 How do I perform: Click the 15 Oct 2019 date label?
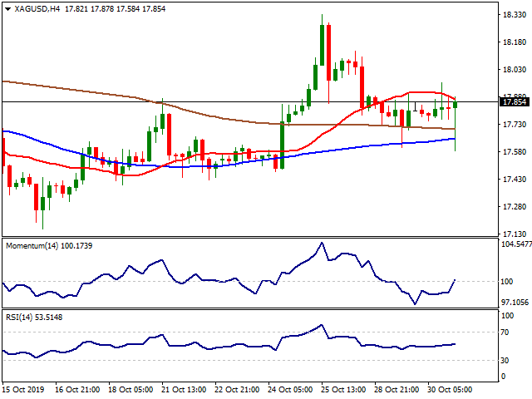[23, 389]
